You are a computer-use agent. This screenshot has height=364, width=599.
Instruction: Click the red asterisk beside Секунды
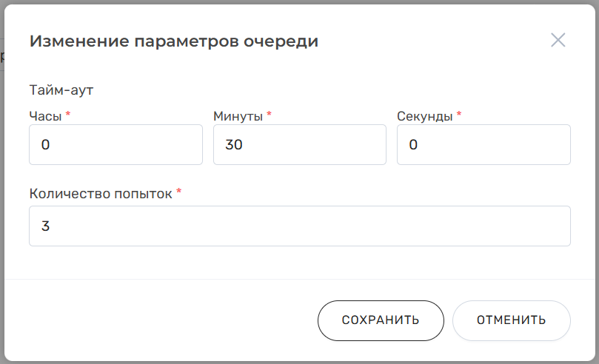pyautogui.click(x=459, y=115)
